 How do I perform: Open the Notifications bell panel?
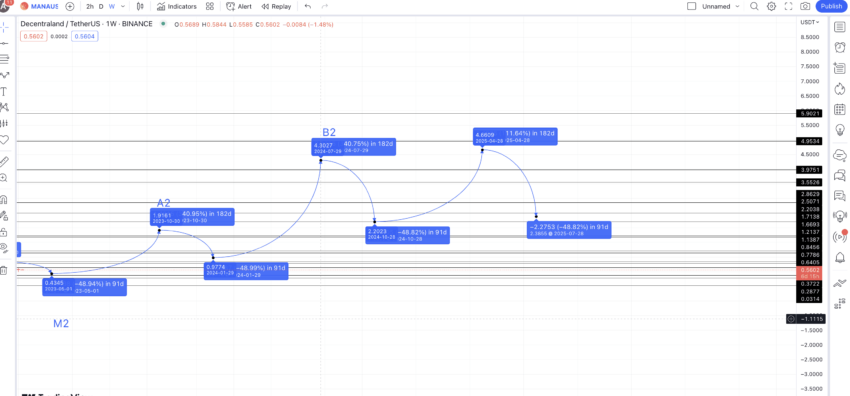[x=840, y=257]
